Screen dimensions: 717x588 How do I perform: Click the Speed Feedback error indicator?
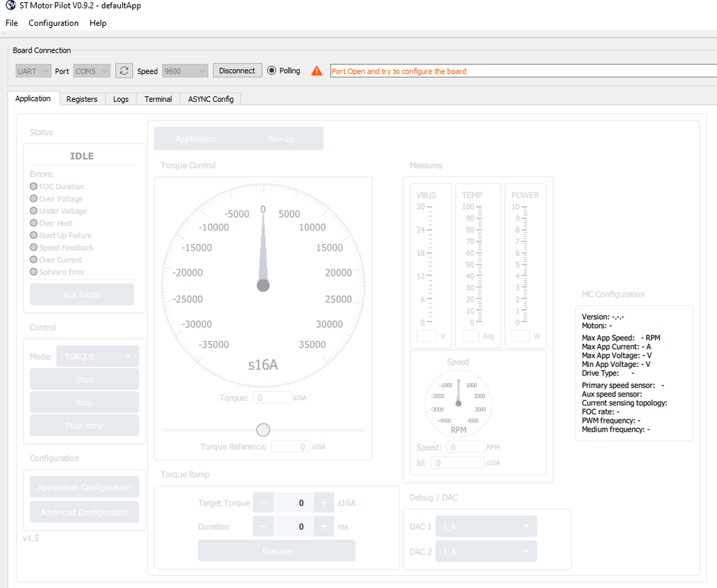(x=33, y=247)
